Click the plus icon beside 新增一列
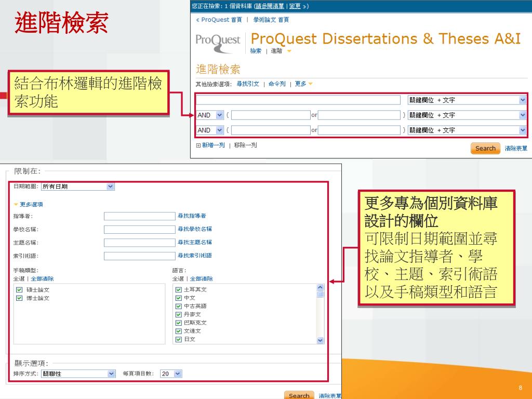Viewport: 532px width, 399px height. coord(198,145)
